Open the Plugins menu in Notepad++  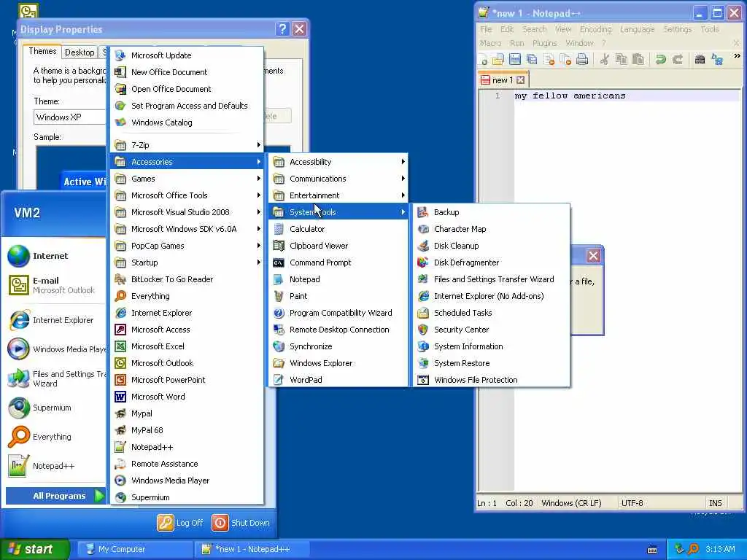544,43
